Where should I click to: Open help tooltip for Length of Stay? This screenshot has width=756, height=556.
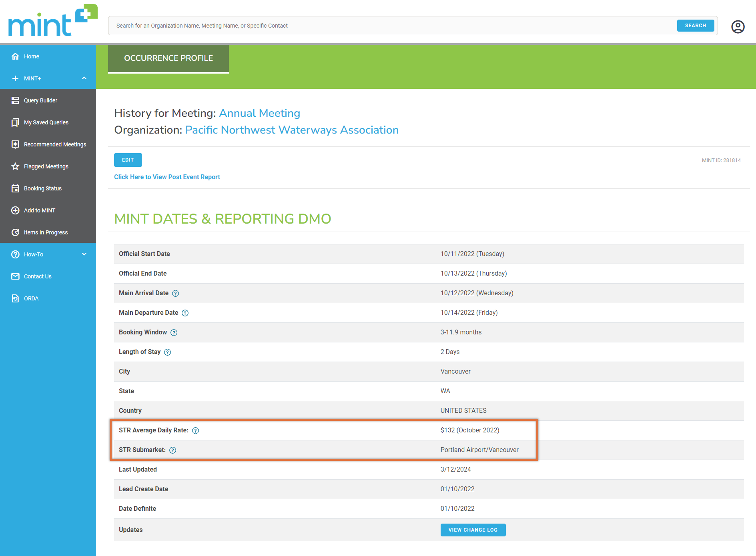(x=167, y=352)
